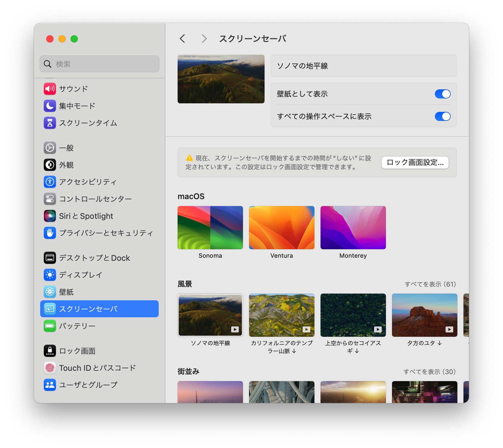Viewport: 503px width, 448px height.
Task: Click ユーザとグループ people icon
Action: click(50, 385)
